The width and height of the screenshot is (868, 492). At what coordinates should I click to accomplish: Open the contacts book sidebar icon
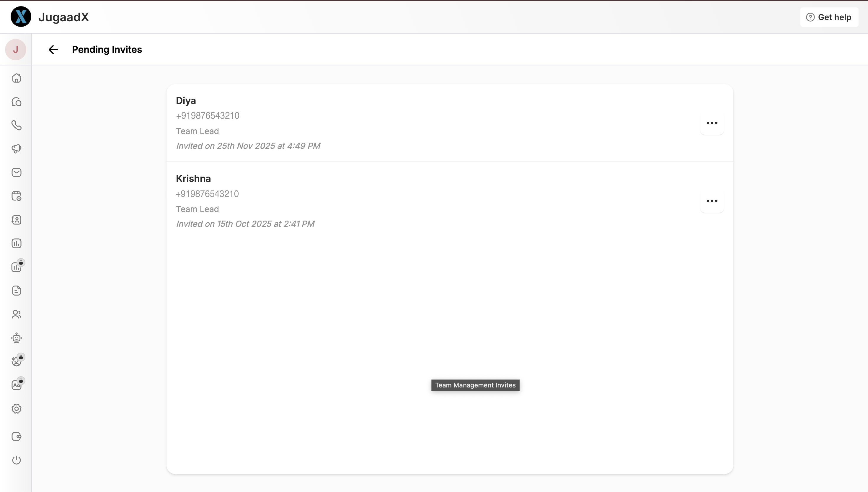pos(16,220)
